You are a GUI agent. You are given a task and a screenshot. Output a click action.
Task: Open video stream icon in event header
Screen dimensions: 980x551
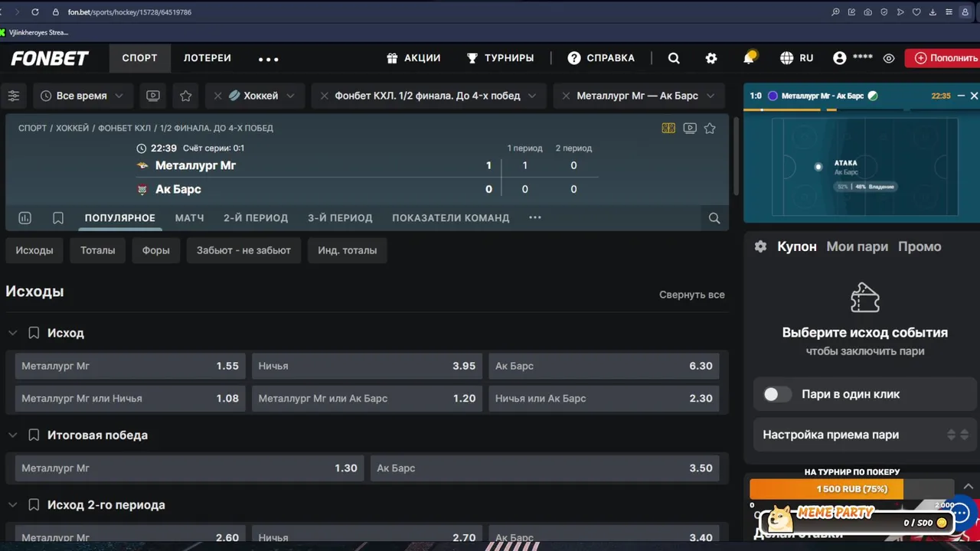point(690,129)
